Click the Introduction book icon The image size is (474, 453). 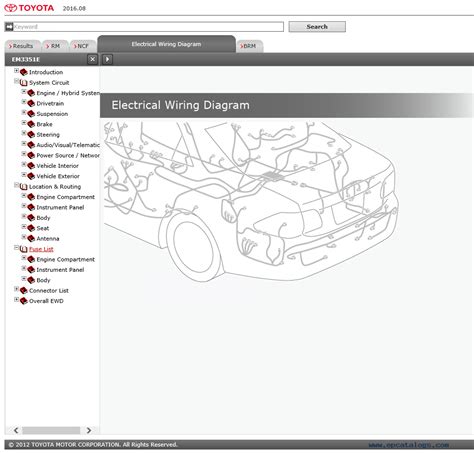point(23,72)
